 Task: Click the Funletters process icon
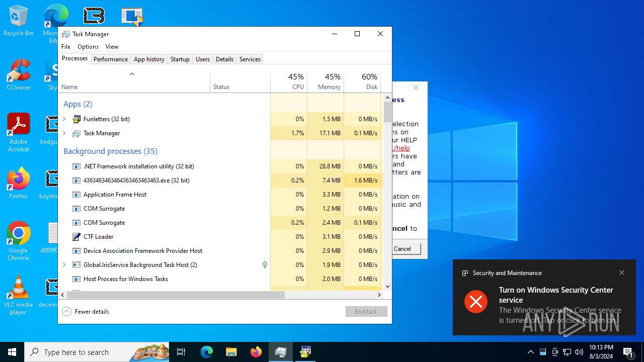pyautogui.click(x=76, y=119)
